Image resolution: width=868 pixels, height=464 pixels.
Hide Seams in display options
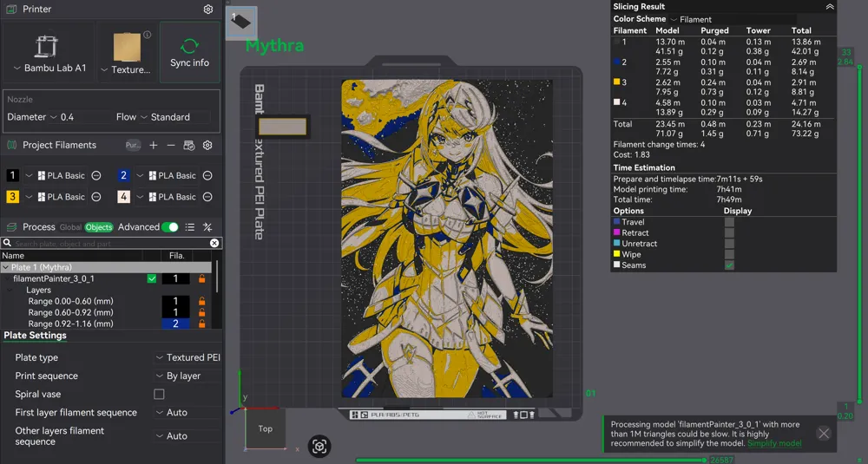pos(729,265)
